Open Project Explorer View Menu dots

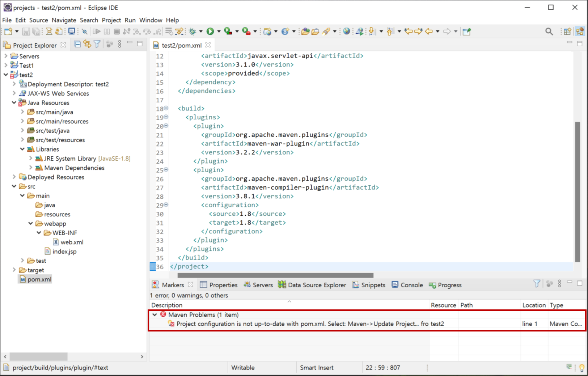coord(120,44)
